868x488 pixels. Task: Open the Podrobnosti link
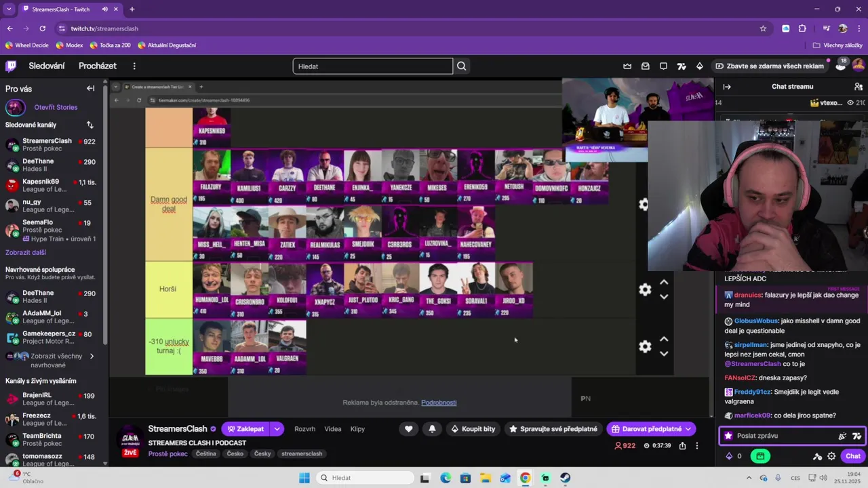(x=439, y=403)
